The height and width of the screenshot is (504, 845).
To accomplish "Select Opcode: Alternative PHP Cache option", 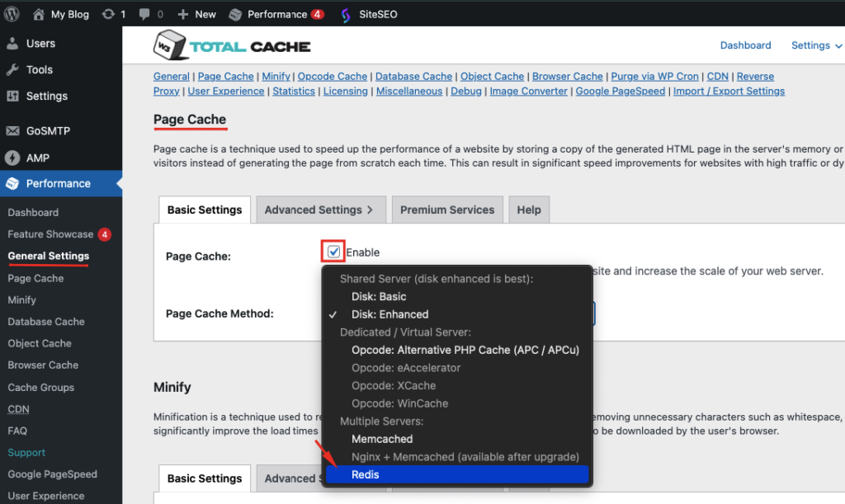I will pos(465,350).
